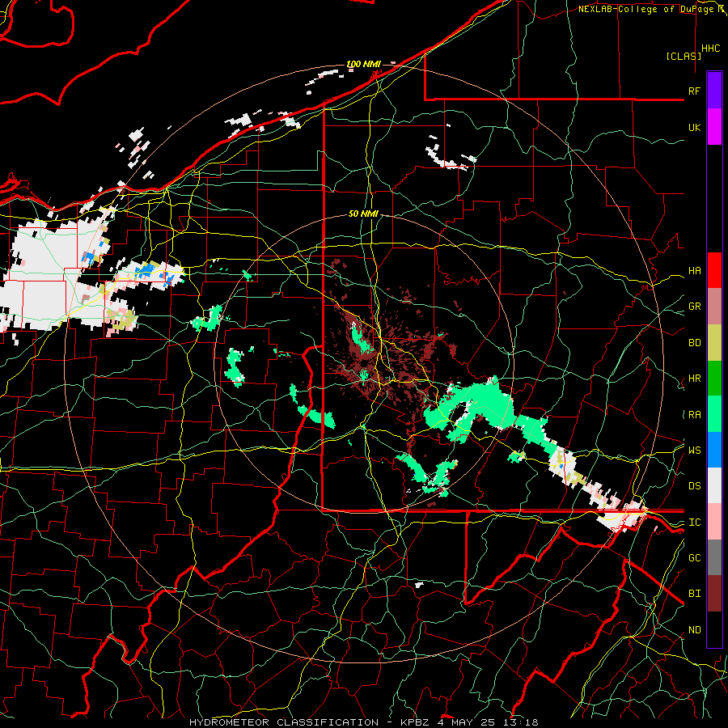Click the RA legend label
The height and width of the screenshot is (728, 728).
click(x=694, y=415)
